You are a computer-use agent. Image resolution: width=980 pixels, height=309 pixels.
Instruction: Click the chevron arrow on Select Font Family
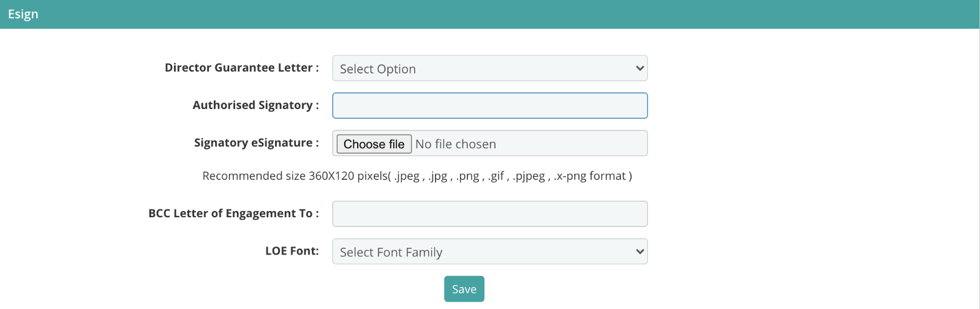tap(639, 251)
